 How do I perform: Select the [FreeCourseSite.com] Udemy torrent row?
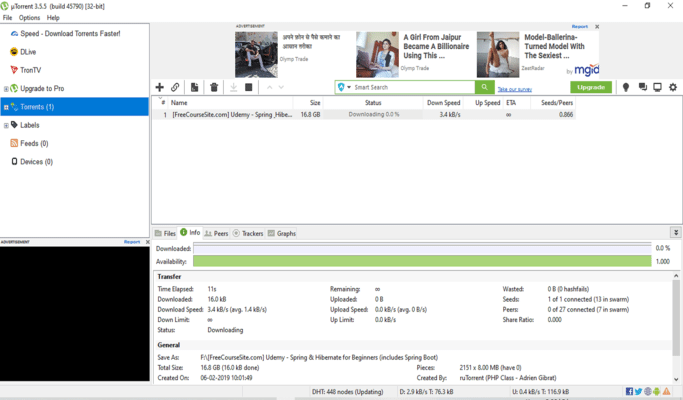pyautogui.click(x=364, y=115)
